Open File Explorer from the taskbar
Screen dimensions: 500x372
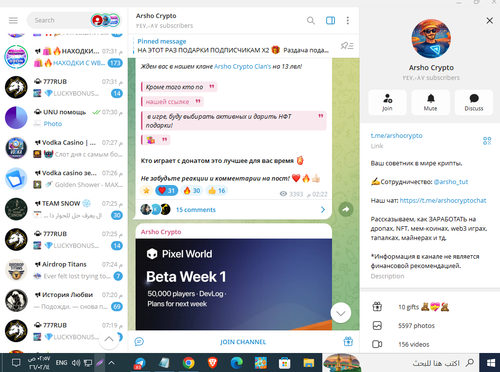coord(309,363)
